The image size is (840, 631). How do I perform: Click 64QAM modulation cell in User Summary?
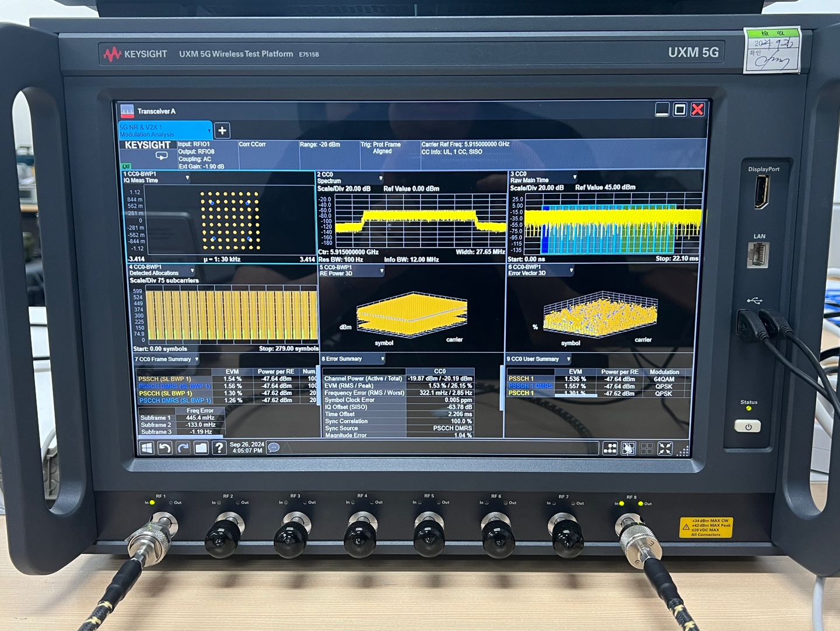click(x=664, y=379)
